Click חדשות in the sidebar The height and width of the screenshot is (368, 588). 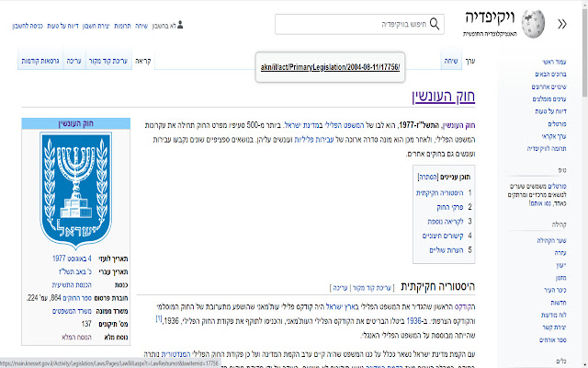point(559,303)
